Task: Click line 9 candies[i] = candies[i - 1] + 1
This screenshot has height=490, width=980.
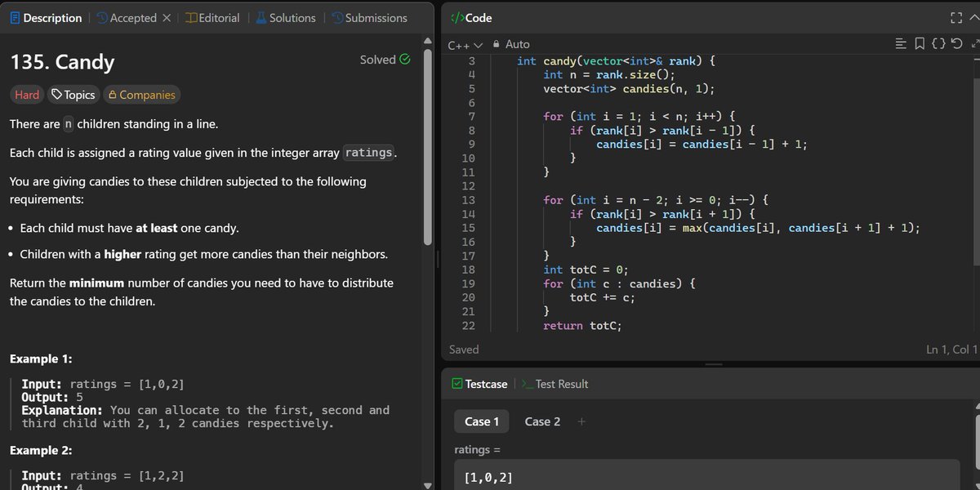Action: click(702, 145)
